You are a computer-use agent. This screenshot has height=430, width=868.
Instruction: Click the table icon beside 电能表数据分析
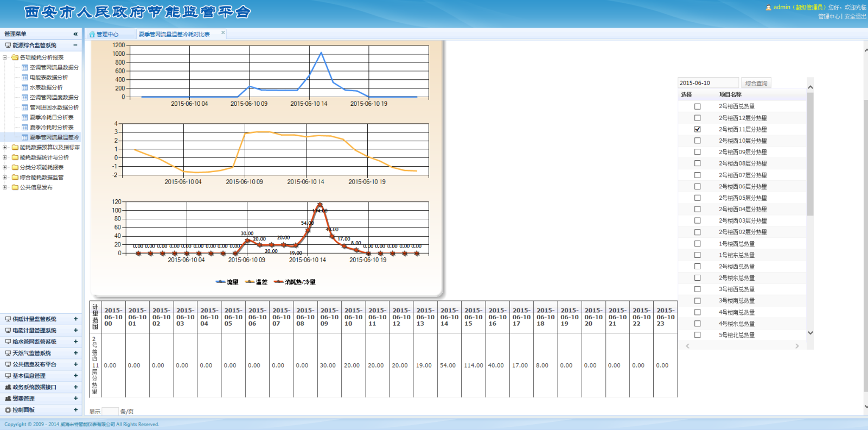pyautogui.click(x=24, y=78)
